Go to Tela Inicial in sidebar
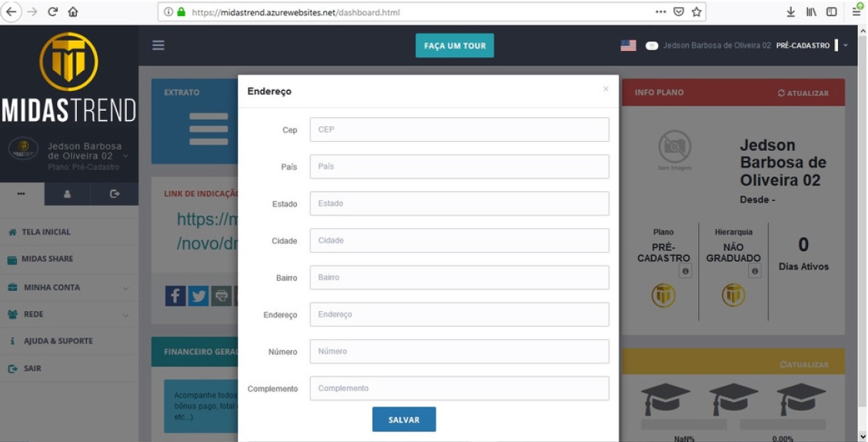The width and height of the screenshot is (868, 442). [45, 232]
